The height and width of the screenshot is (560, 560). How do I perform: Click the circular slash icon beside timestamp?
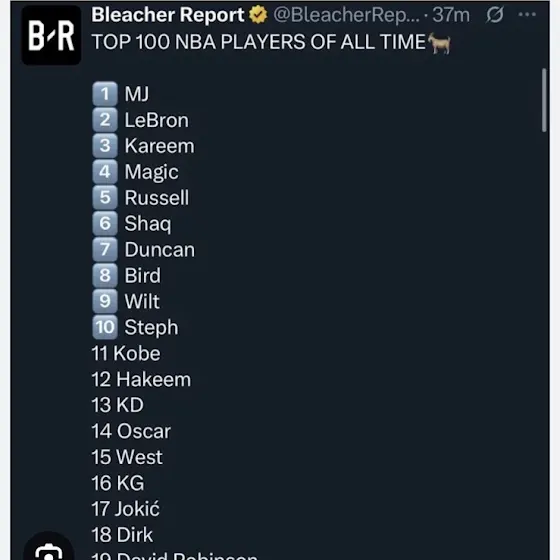(495, 15)
